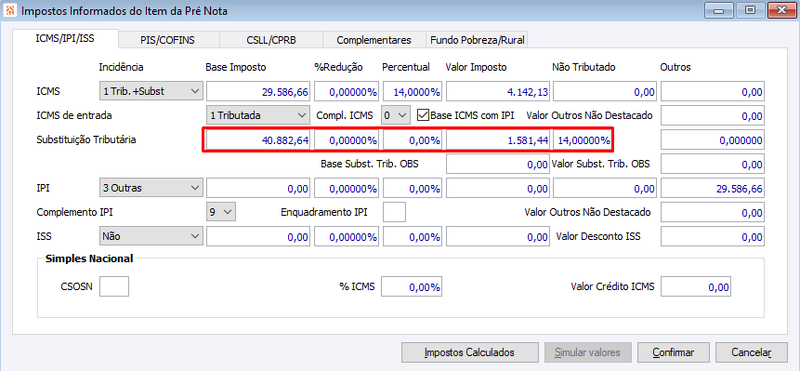Click ISS Valor Imposto field
The image size is (800, 371).
498,236
